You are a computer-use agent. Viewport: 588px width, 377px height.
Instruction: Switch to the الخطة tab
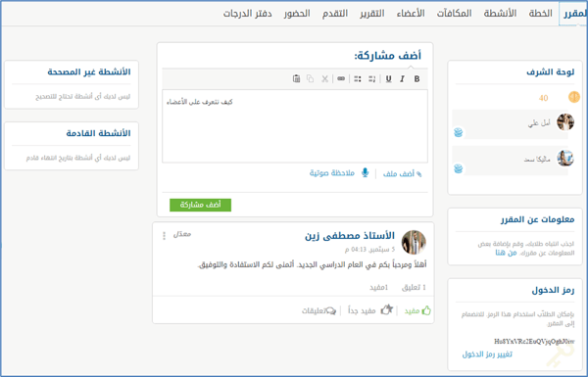click(x=540, y=14)
